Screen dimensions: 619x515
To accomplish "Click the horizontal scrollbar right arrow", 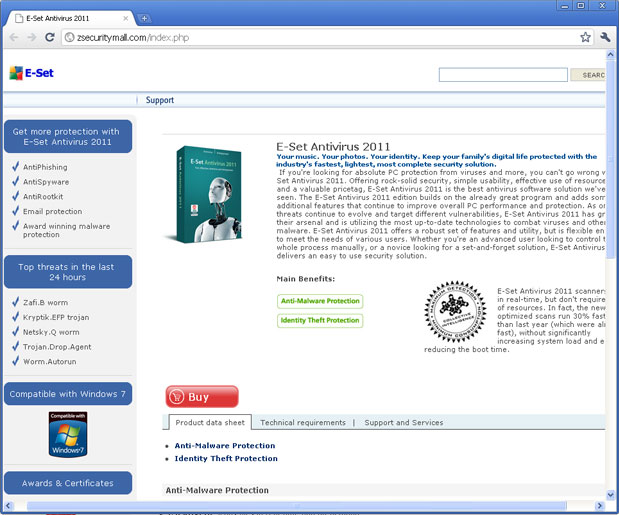I will [x=600, y=506].
